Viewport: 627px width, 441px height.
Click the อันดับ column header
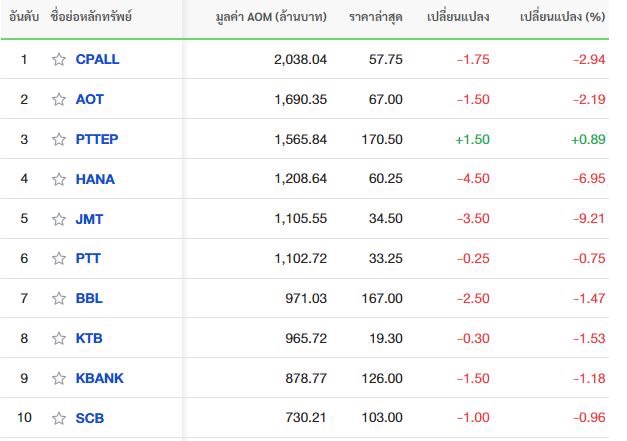(24, 17)
